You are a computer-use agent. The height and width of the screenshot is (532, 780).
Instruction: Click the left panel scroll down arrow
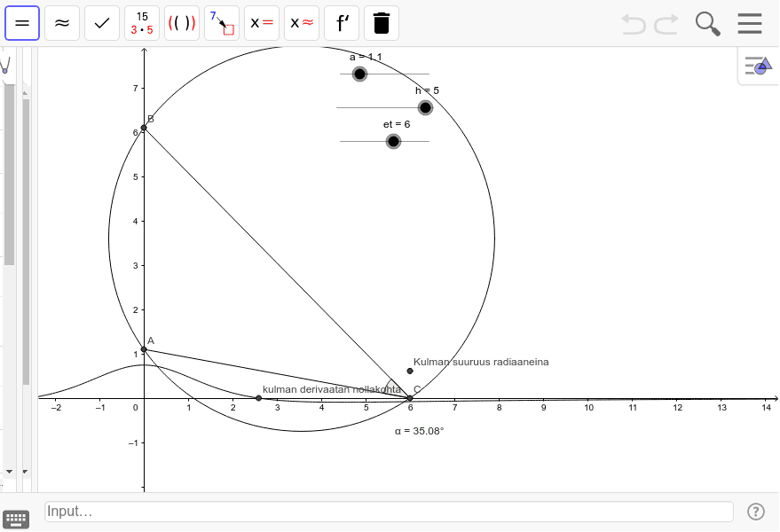(x=9, y=472)
